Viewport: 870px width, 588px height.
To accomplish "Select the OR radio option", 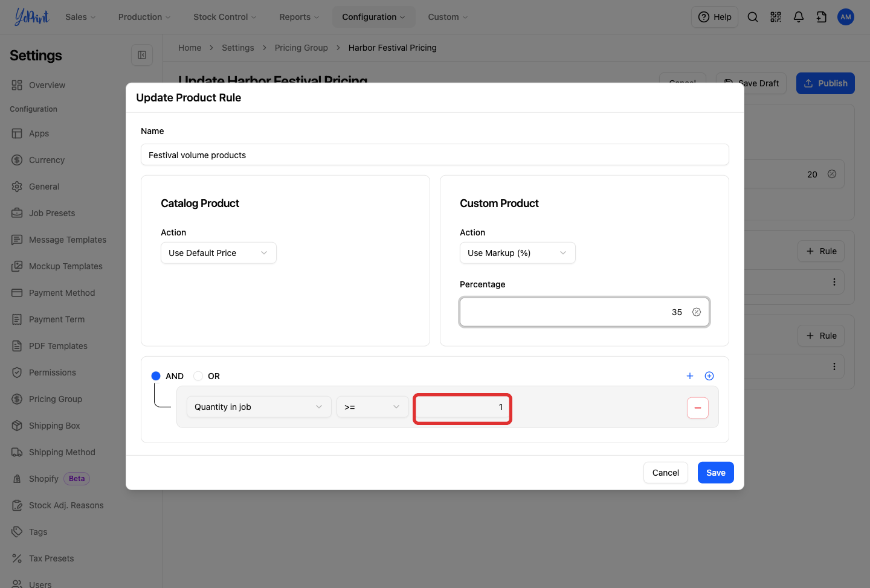I will 198,376.
